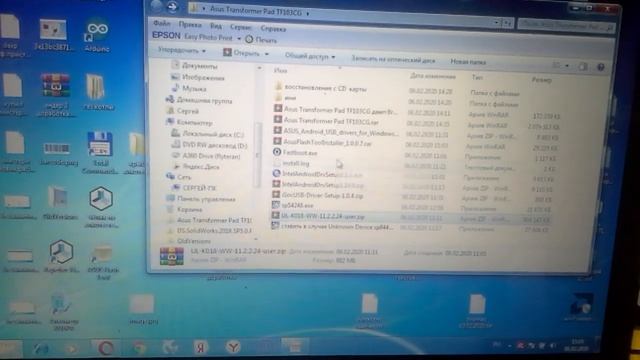The height and width of the screenshot is (360, 640).
Task: Launch Opera from the taskbar
Action: tap(106, 348)
